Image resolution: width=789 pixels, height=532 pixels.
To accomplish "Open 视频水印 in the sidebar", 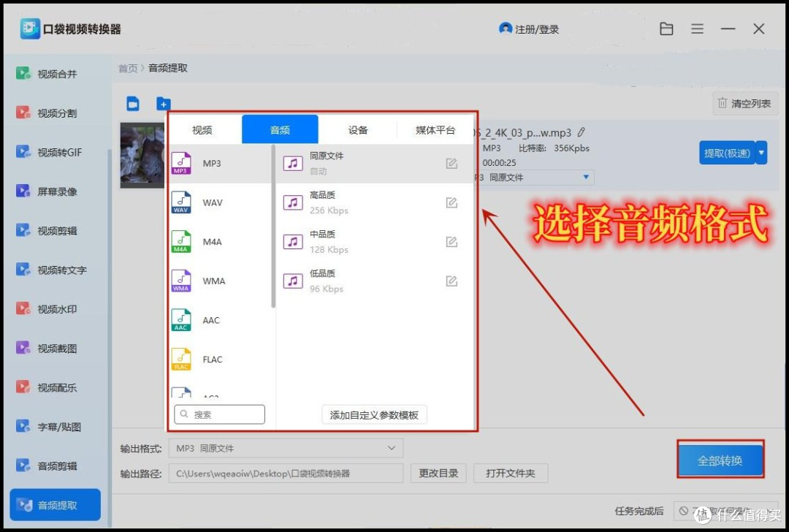I will tap(46, 309).
